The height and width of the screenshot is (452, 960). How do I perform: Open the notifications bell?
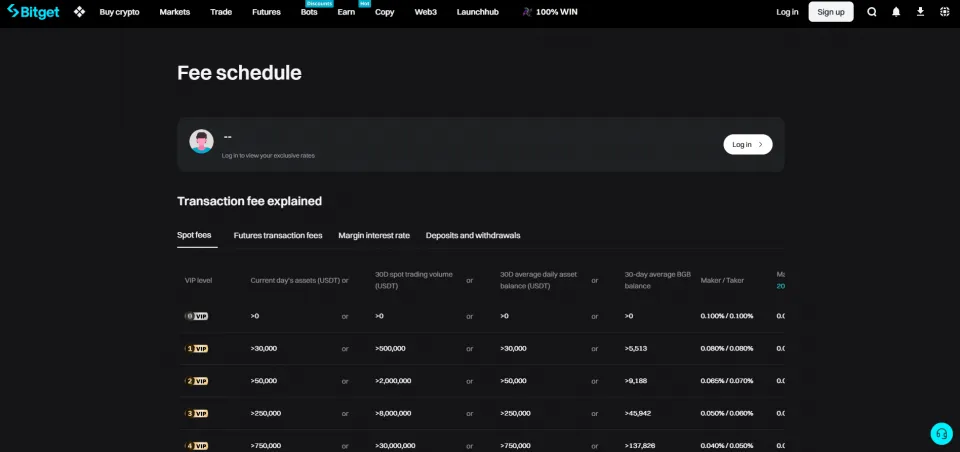click(x=896, y=12)
